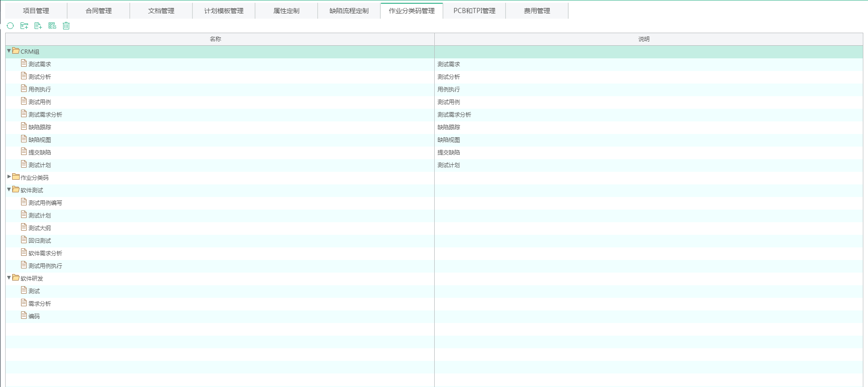The height and width of the screenshot is (387, 868).
Task: Click the 名称 column header
Action: (x=215, y=39)
